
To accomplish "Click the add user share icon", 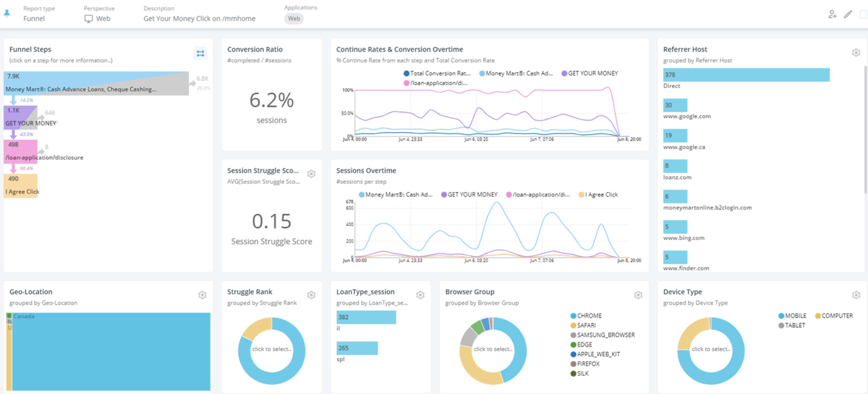I will pyautogui.click(x=832, y=14).
